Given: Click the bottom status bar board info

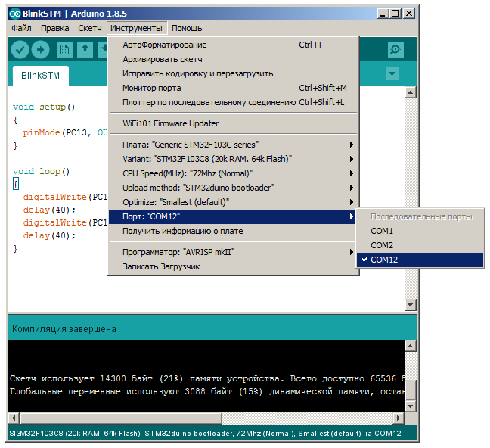Looking at the screenshot, I should point(205,434).
